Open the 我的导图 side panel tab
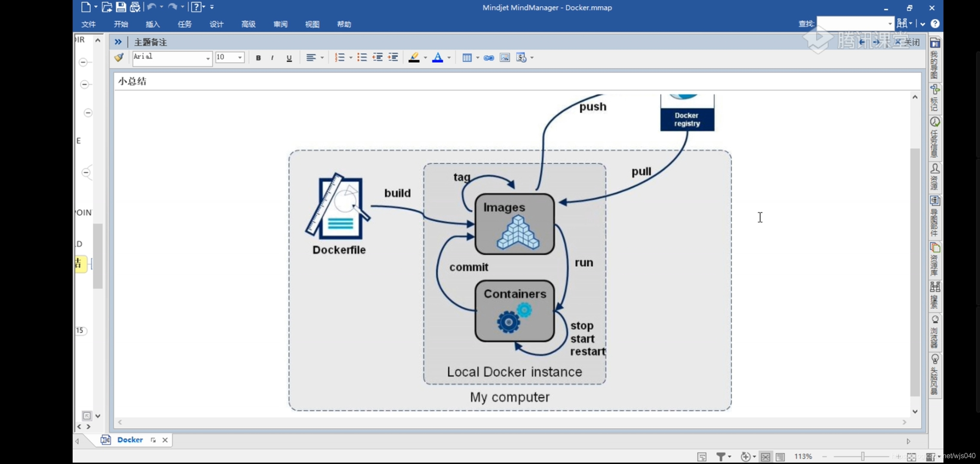Image resolution: width=980 pixels, height=464 pixels. [x=934, y=59]
